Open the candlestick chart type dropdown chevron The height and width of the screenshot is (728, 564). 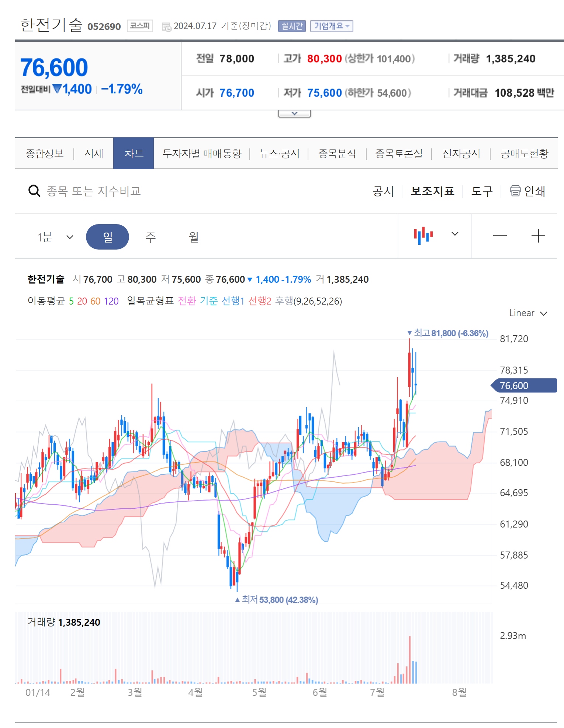tap(455, 234)
